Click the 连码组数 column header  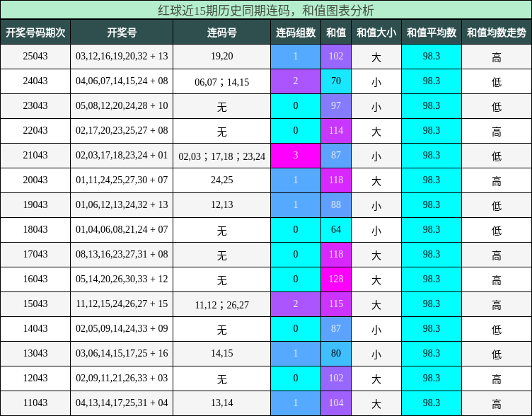click(x=296, y=33)
